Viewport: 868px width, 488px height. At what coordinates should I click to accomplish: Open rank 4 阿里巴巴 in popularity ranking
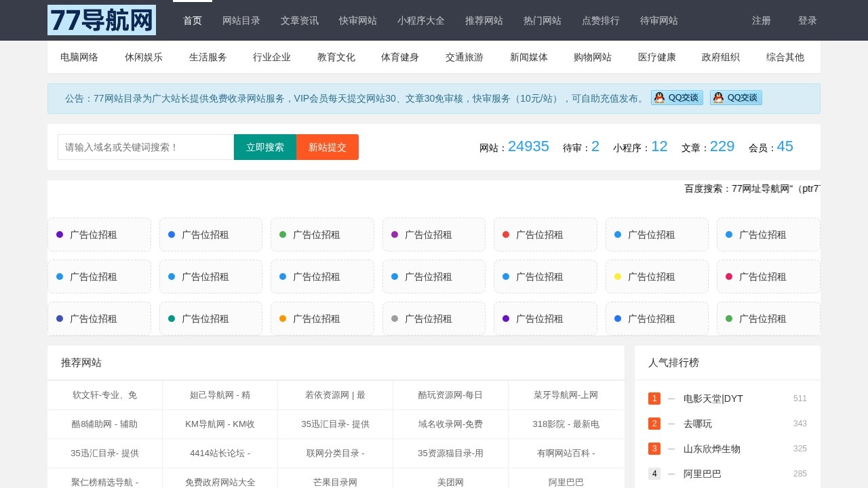[x=703, y=474]
